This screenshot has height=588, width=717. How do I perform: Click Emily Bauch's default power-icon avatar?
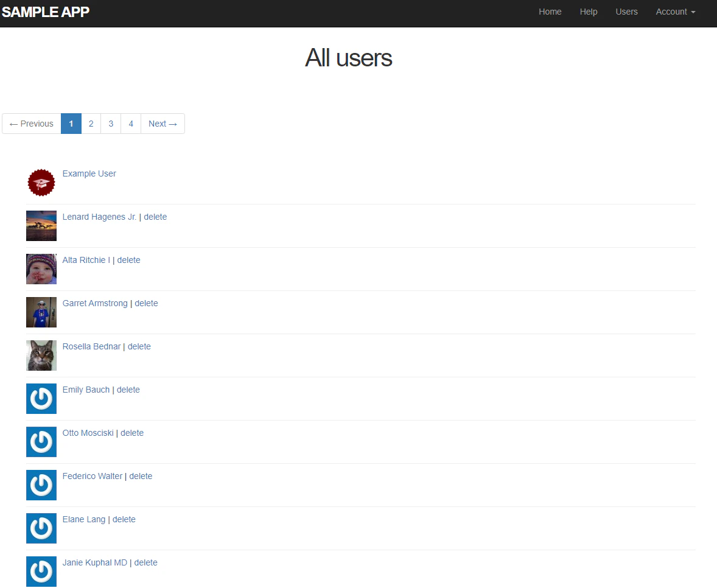[41, 399]
